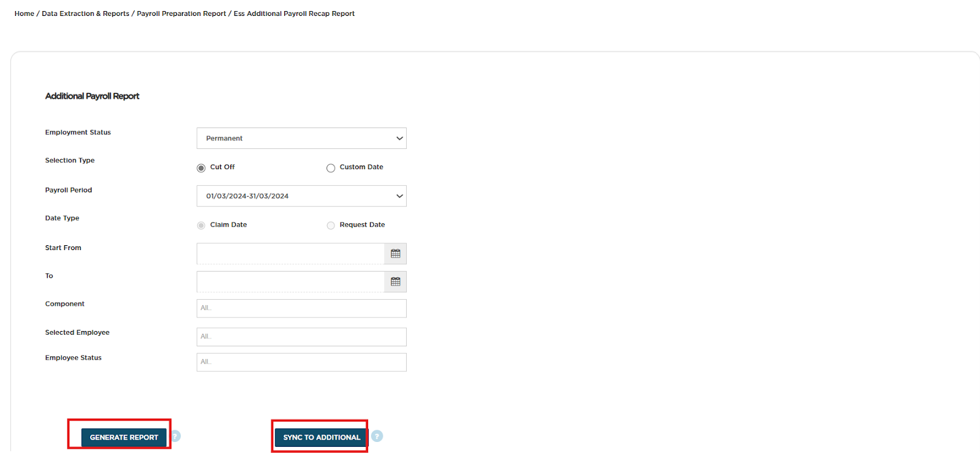Screen dimensions: 980x453
Task: Open the Payroll Period dropdown
Action: [x=301, y=196]
